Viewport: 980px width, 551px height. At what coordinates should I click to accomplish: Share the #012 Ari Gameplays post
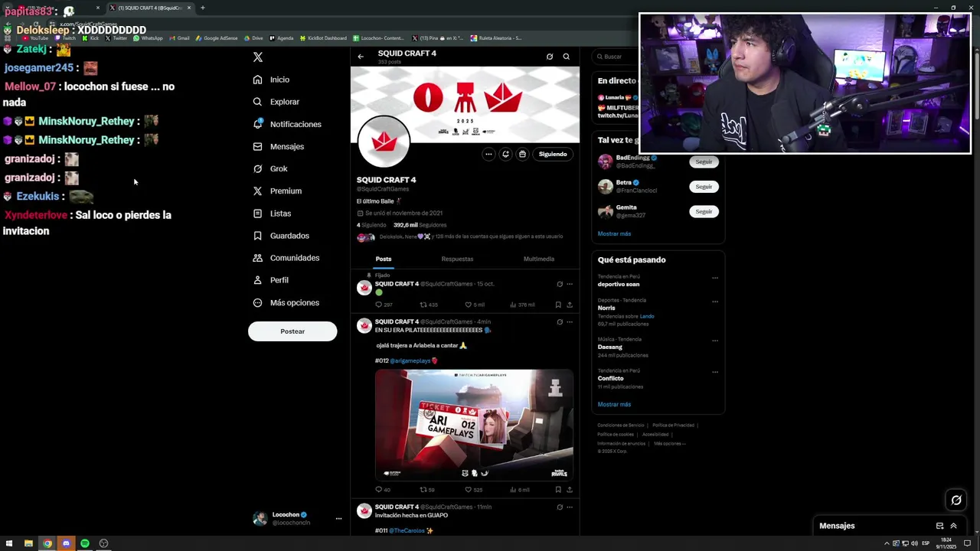click(570, 490)
